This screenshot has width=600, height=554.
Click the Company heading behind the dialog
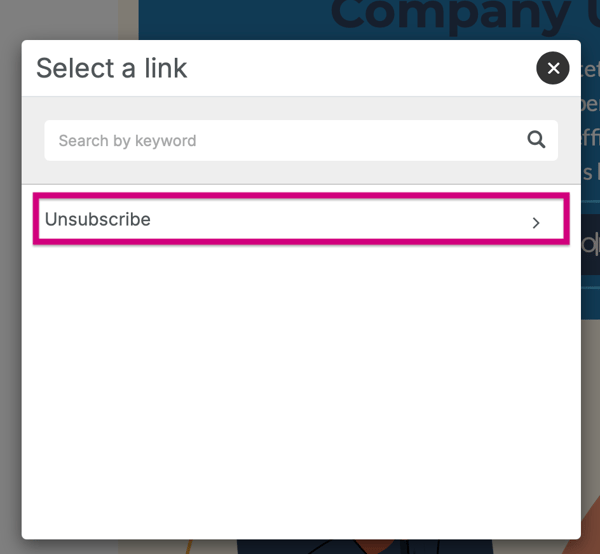coord(451,15)
